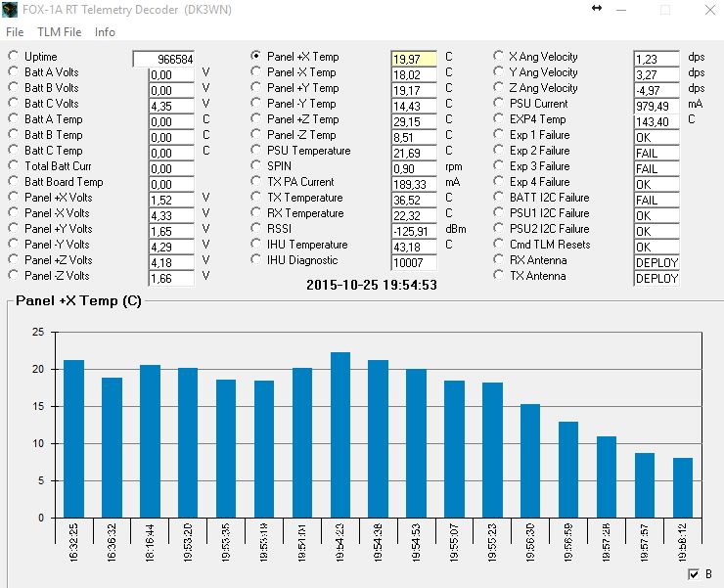Select the Batt A Temp radio button
The image size is (724, 588).
coord(14,118)
